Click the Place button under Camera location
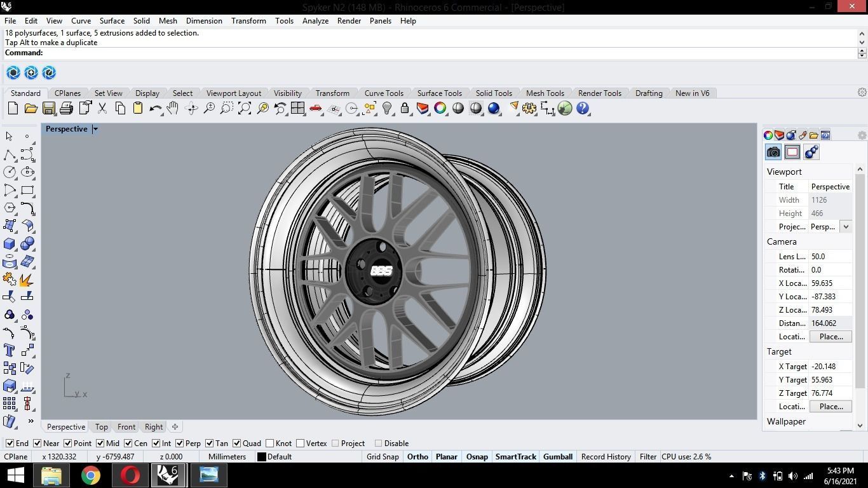The image size is (868, 488). tap(831, 337)
